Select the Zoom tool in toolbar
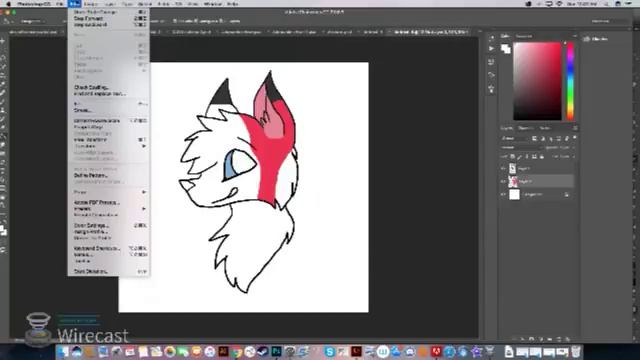The image size is (640, 360). click(3, 205)
